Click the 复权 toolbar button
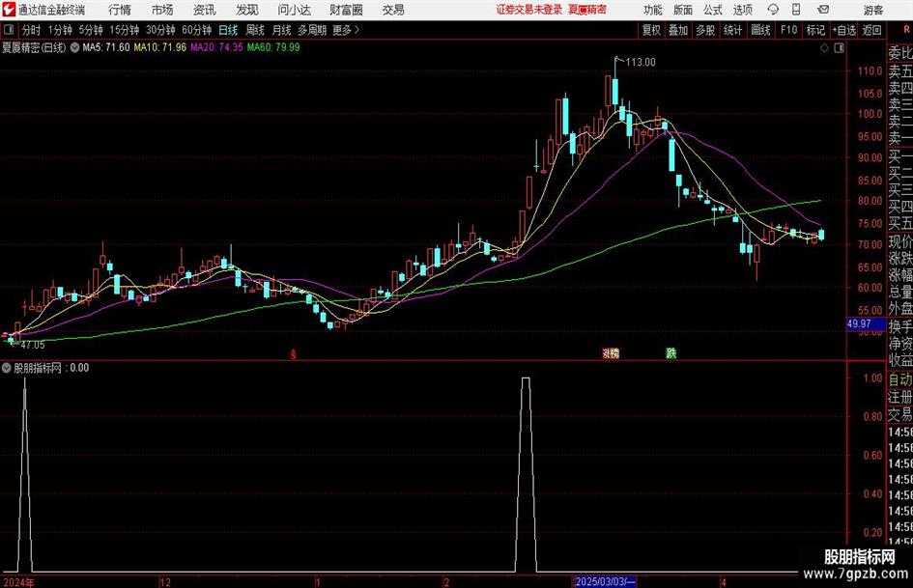This screenshot has height=588, width=913. [651, 30]
